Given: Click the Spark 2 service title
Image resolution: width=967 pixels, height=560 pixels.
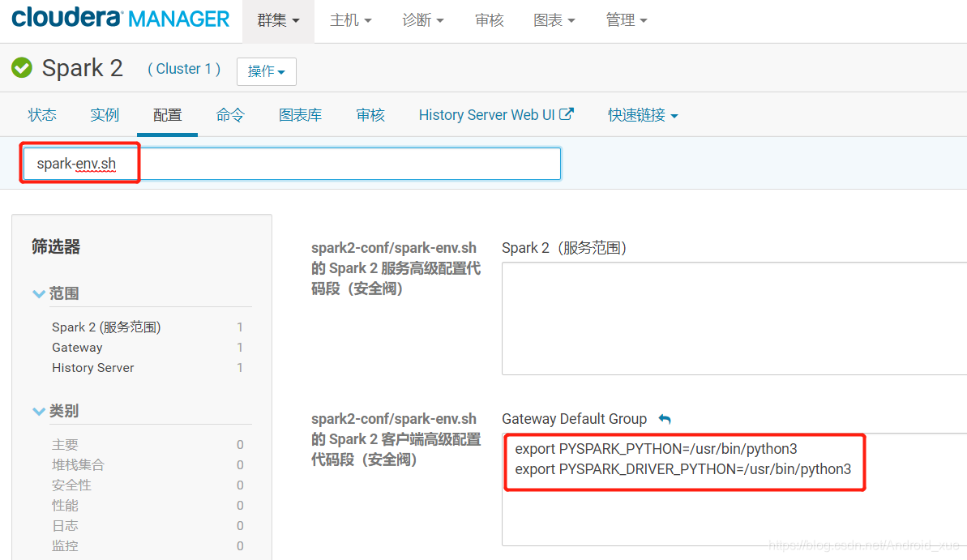Looking at the screenshot, I should (82, 68).
